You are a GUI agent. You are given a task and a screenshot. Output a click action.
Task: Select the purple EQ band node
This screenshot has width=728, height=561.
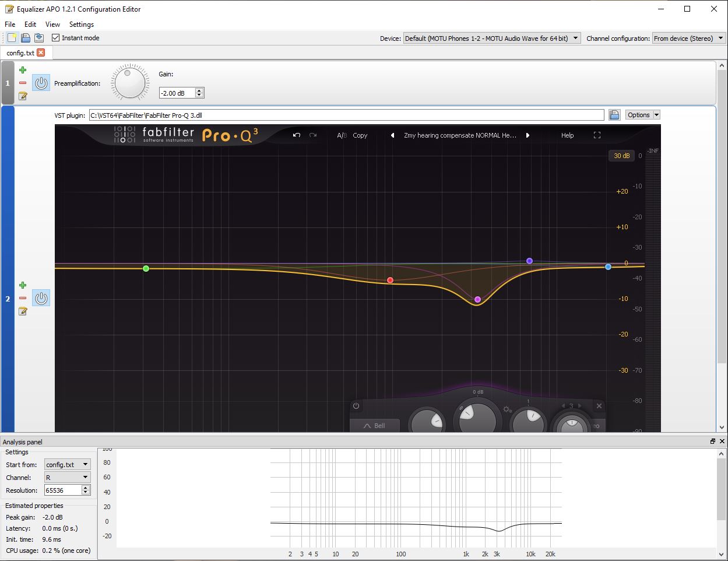529,261
